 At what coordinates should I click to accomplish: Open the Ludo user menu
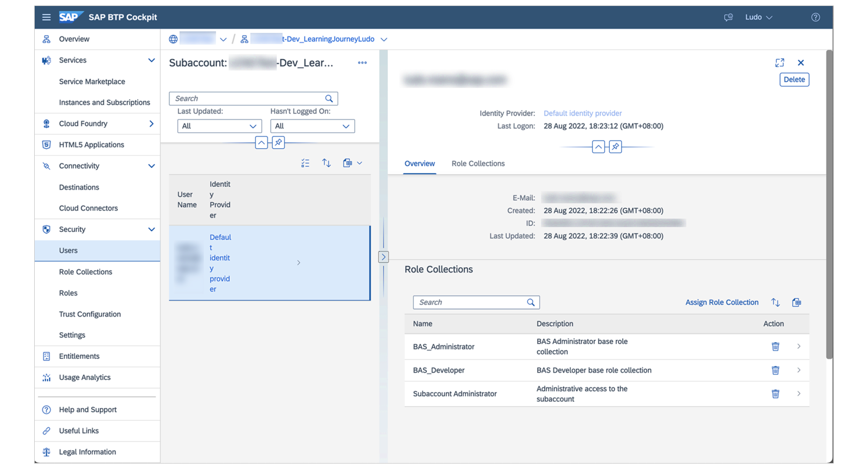[758, 17]
